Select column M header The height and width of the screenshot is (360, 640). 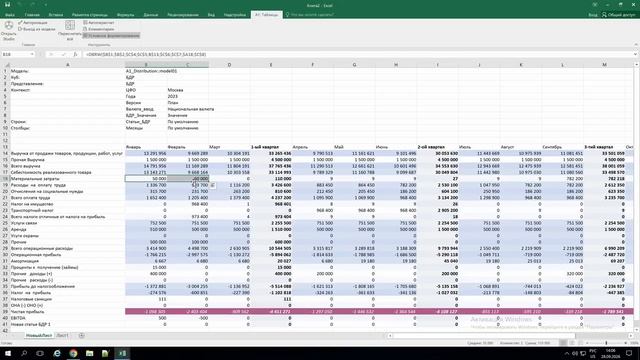[604, 64]
